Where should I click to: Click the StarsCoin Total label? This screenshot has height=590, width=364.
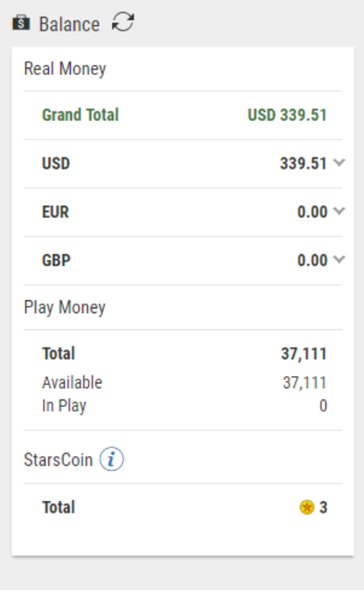(58, 507)
